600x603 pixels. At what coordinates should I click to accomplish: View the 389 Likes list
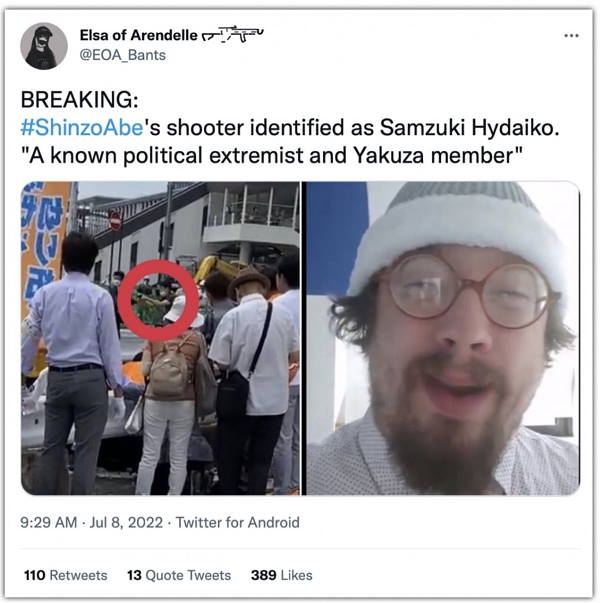click(x=282, y=575)
